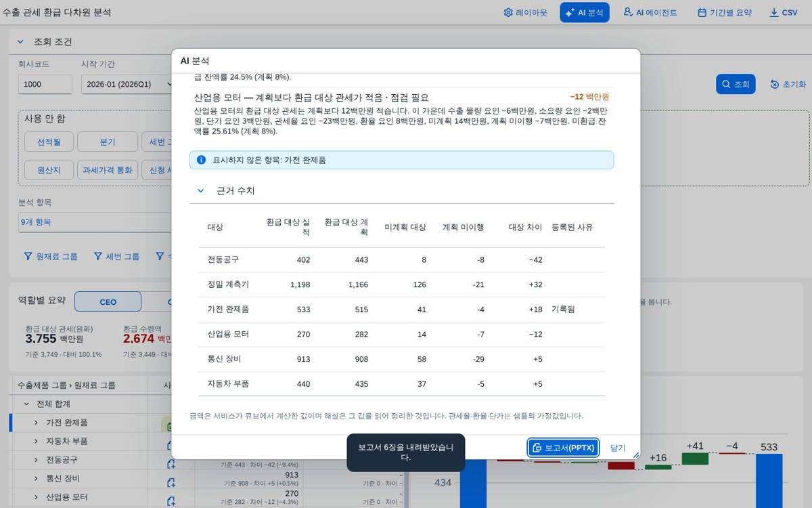Click the 환급 대상 실적 column header
This screenshot has width=812, height=508.
pyautogui.click(x=288, y=227)
